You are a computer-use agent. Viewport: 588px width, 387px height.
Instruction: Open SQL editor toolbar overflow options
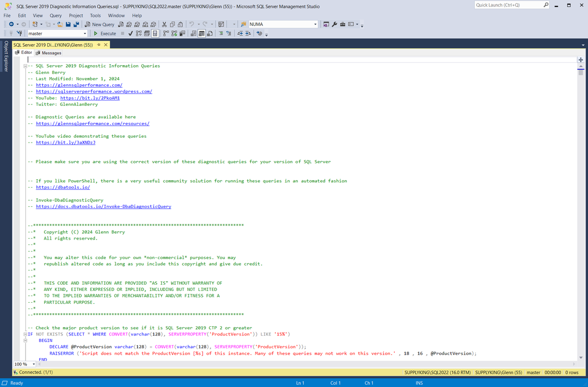click(x=266, y=35)
